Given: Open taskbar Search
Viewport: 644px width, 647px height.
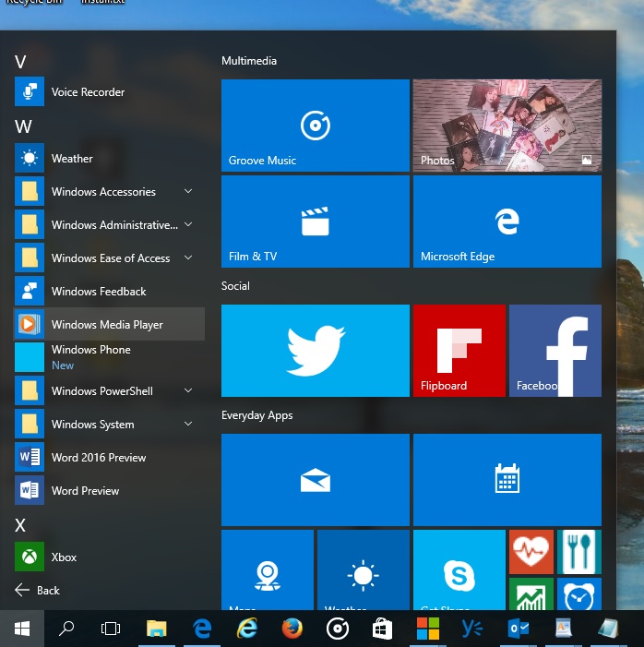Looking at the screenshot, I should pos(66,629).
